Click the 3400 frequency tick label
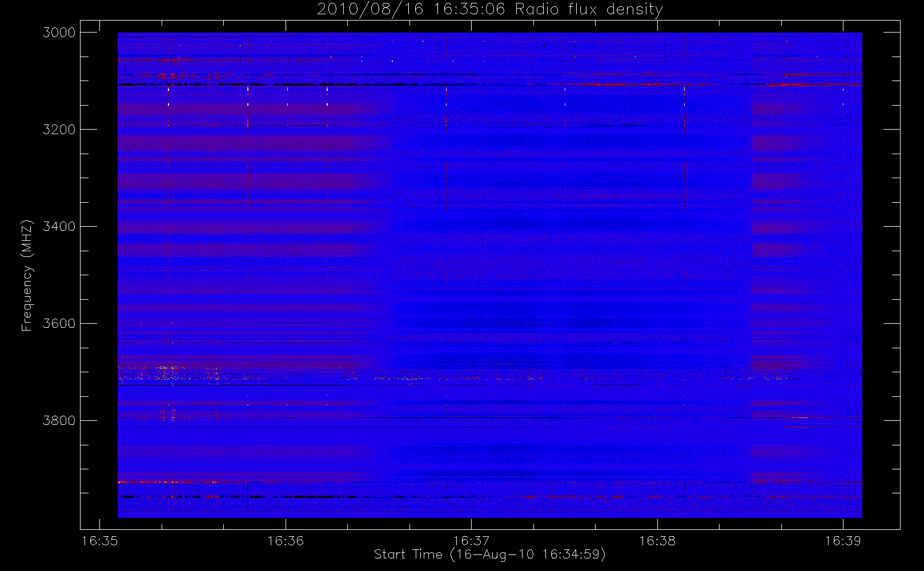 (x=59, y=227)
